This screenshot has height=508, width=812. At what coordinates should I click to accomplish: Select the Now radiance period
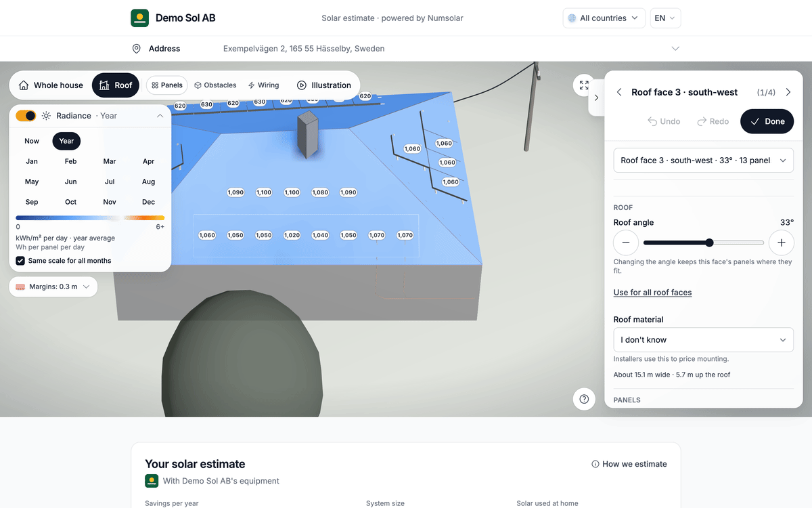32,141
